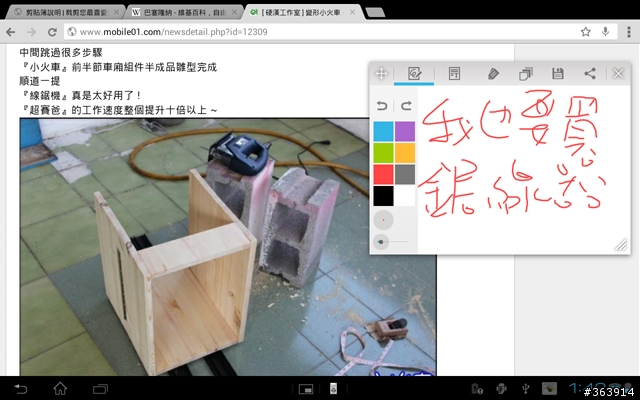Tap the line 順道一提
The width and height of the screenshot is (640, 400).
[x=40, y=81]
